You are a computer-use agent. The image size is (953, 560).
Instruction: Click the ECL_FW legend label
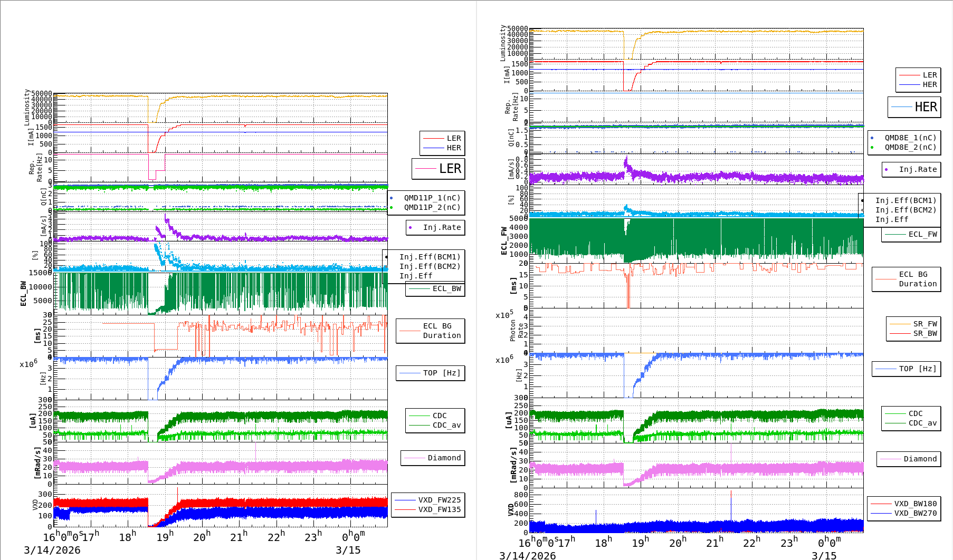tap(922, 234)
